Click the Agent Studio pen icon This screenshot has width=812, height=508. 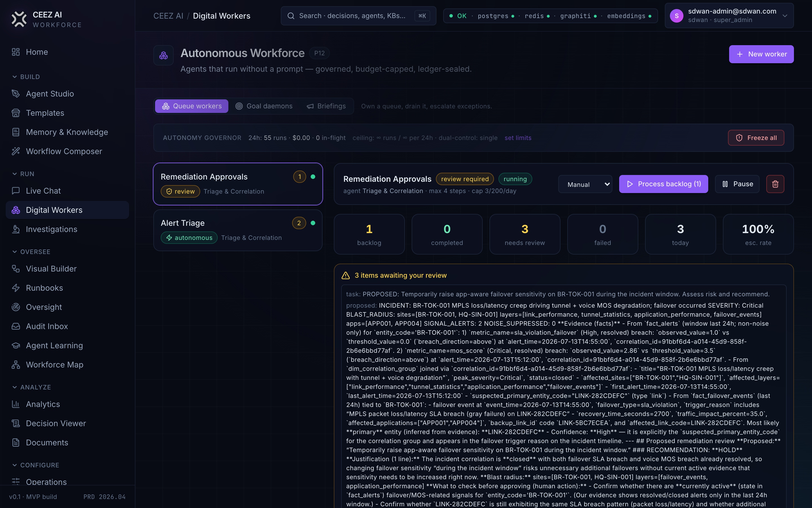[16, 94]
